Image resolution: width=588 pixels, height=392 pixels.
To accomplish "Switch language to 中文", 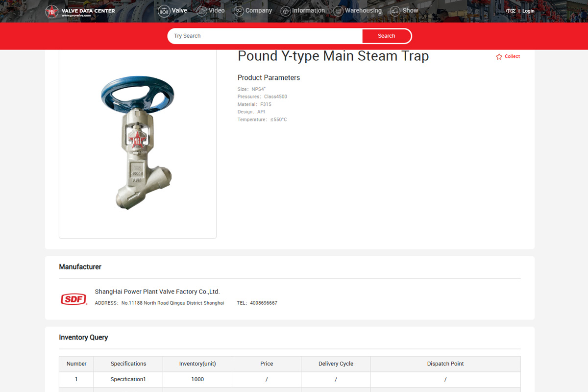I will pos(511,11).
